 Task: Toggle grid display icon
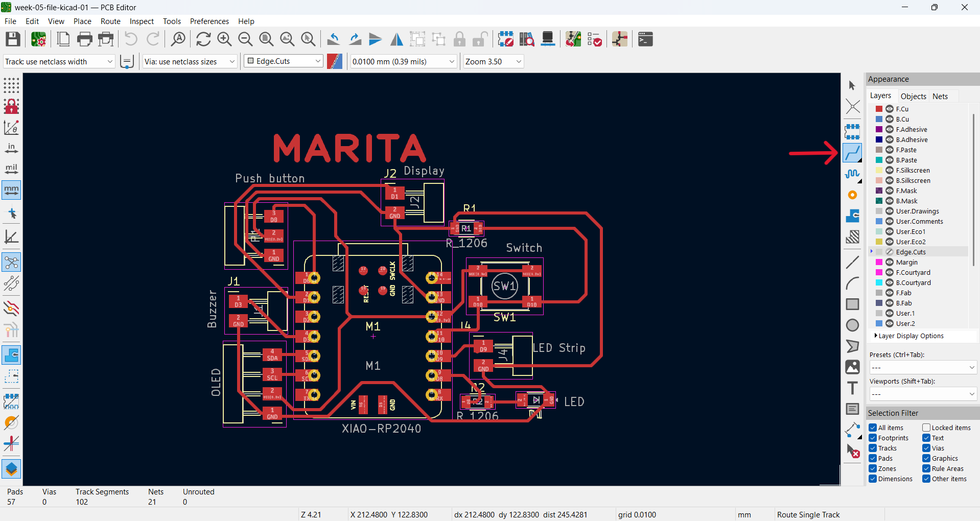click(x=11, y=85)
